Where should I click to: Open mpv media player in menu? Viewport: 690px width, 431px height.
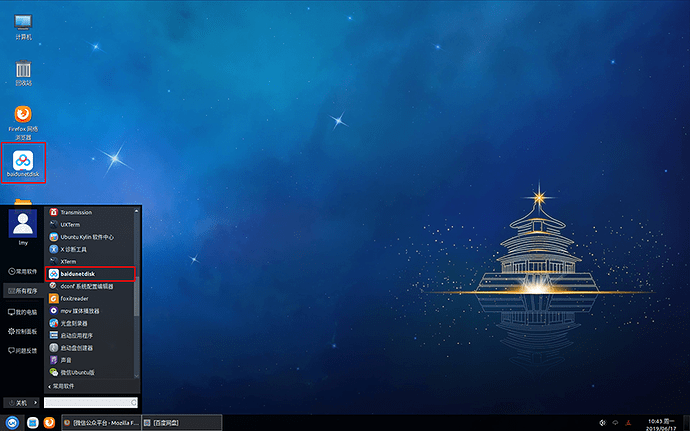pos(82,310)
